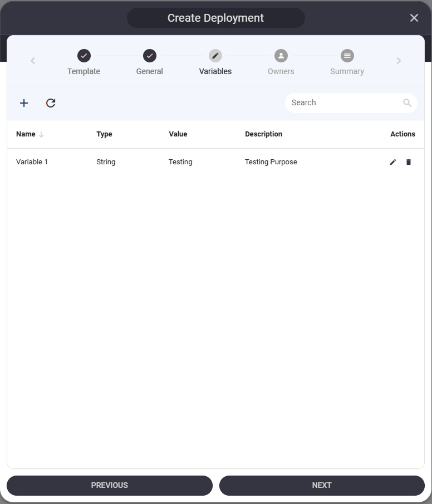The width and height of the screenshot is (432, 504).
Task: Click the Owners step person icon
Action: click(x=281, y=56)
